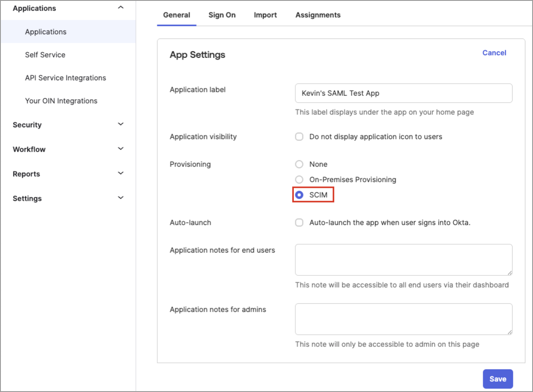Navigate to API Service Integrations
533x392 pixels.
tap(65, 78)
